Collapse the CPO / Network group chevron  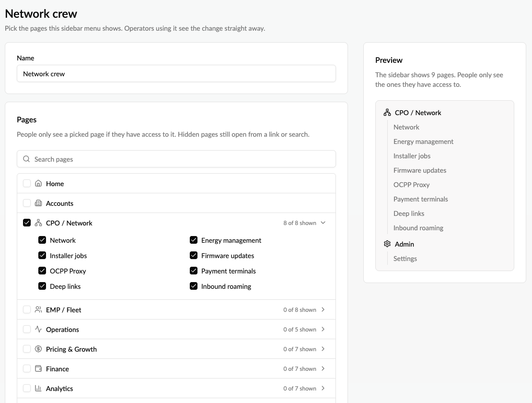point(323,223)
